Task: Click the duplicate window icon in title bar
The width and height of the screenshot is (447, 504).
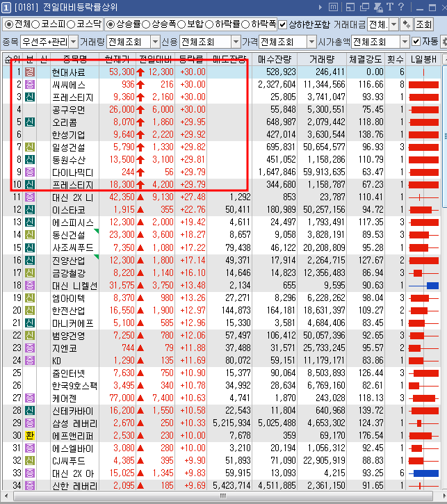Action: 364,7
